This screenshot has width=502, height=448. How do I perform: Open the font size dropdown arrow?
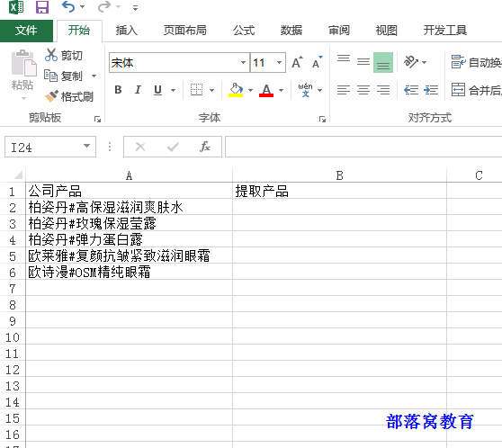click(279, 62)
